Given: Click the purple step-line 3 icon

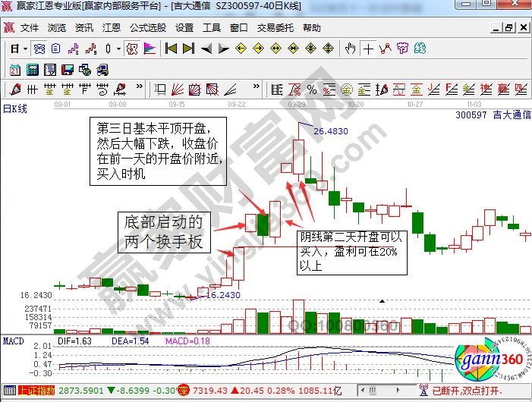Looking at the screenshot, I should pos(74,49).
